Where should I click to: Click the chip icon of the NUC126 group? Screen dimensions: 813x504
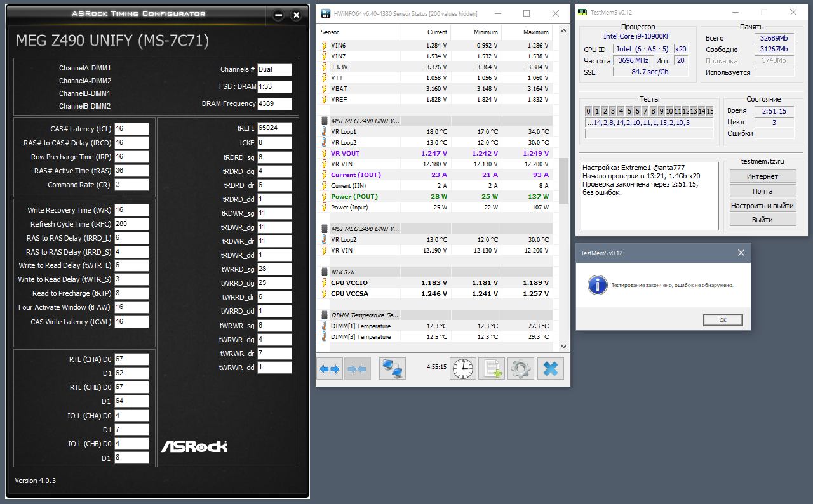[x=325, y=272]
